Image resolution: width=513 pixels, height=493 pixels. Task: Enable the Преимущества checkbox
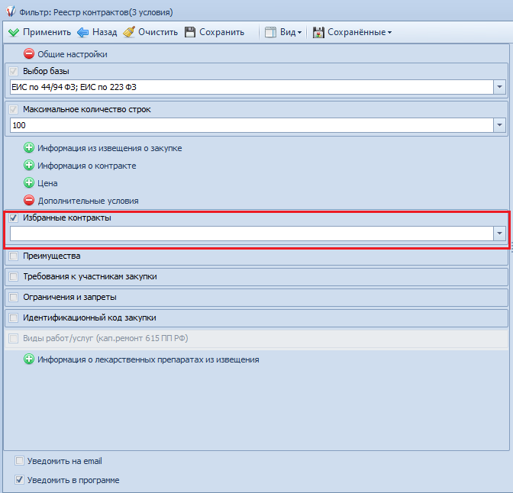(13, 256)
